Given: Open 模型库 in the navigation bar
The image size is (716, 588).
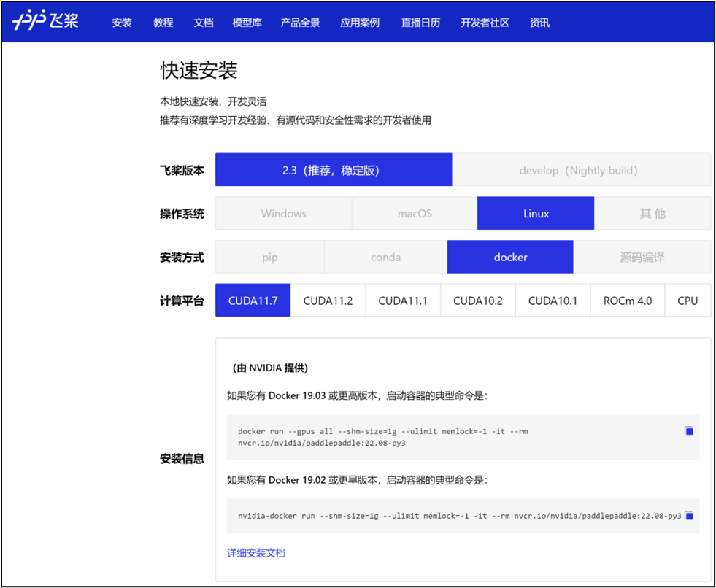Looking at the screenshot, I should click(x=247, y=23).
